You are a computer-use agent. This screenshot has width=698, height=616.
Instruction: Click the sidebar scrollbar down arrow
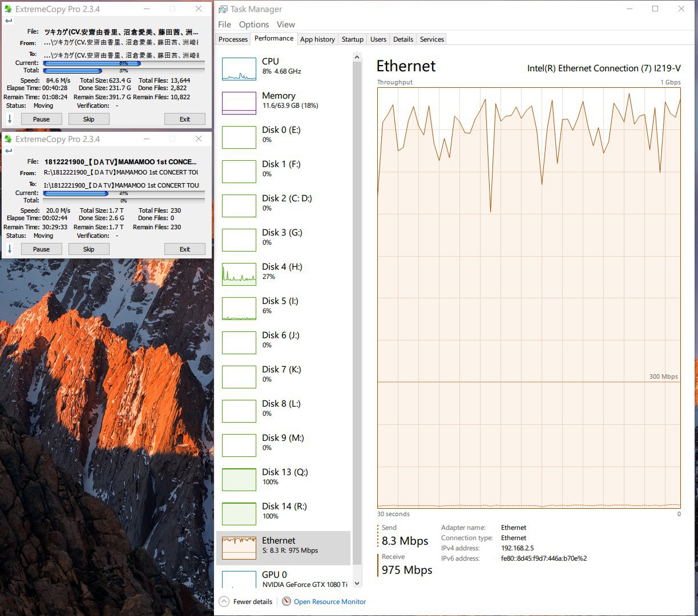click(x=357, y=583)
